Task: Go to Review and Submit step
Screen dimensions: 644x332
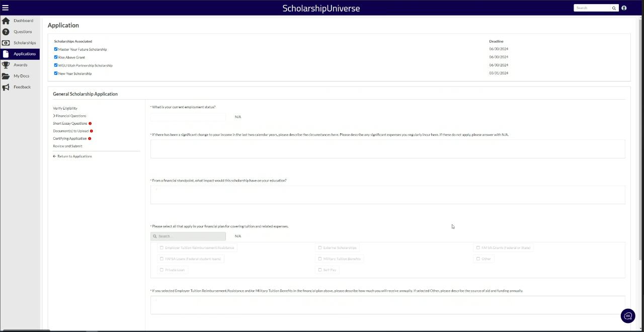Action: [67, 146]
